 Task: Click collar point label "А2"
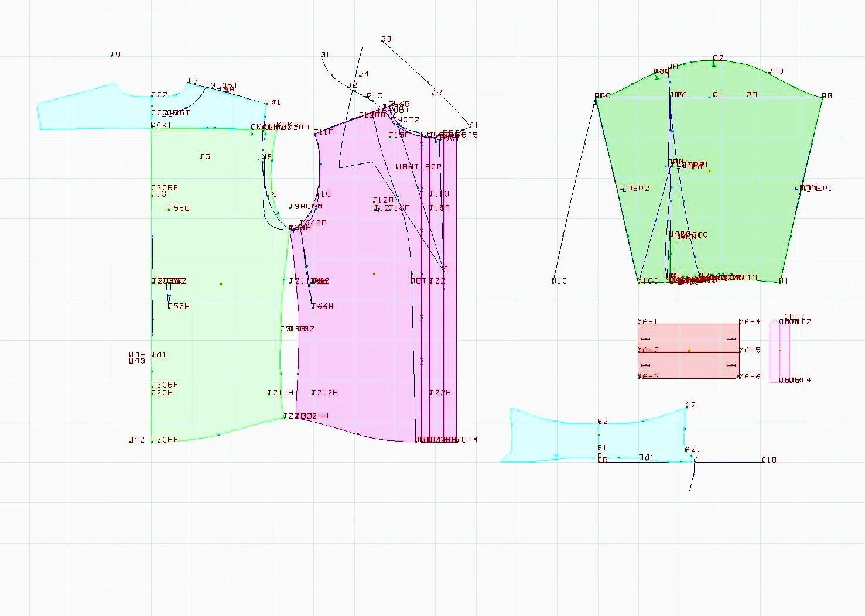[x=690, y=406]
